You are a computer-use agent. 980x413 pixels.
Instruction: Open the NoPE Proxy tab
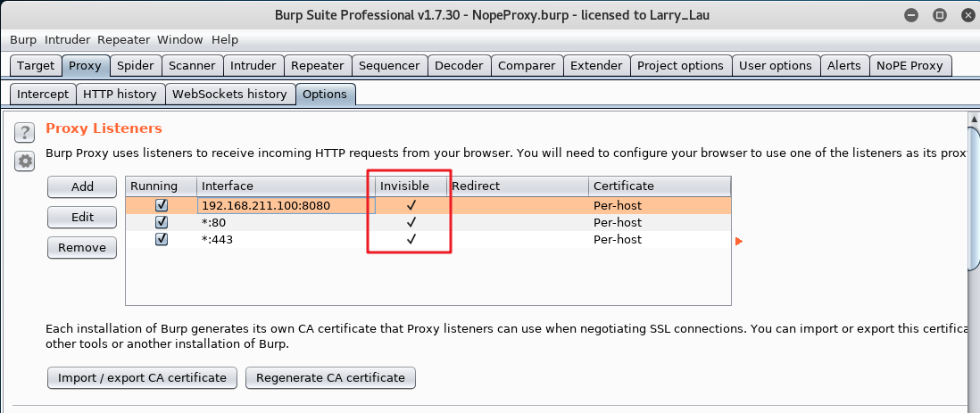click(910, 66)
